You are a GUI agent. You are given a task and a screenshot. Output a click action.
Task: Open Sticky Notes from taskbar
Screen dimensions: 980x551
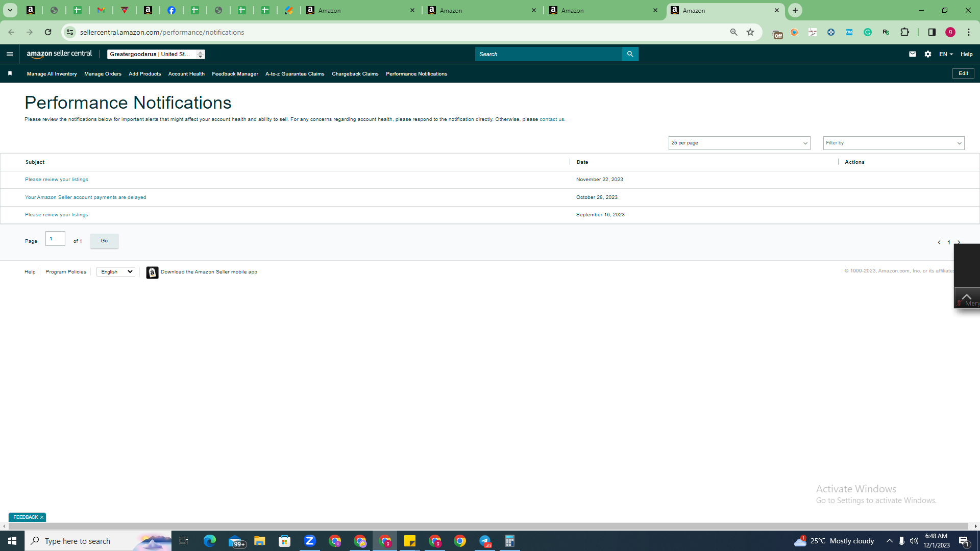pyautogui.click(x=410, y=541)
